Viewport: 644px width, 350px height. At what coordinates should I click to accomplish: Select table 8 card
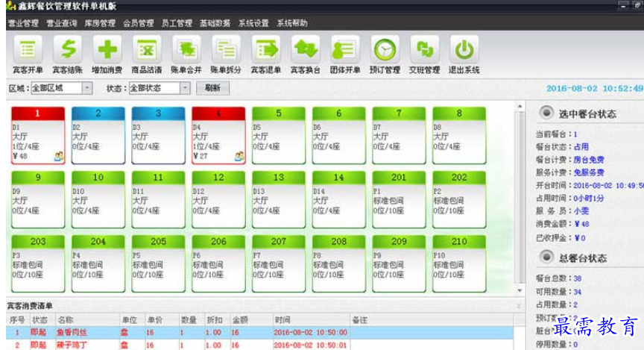pos(459,135)
